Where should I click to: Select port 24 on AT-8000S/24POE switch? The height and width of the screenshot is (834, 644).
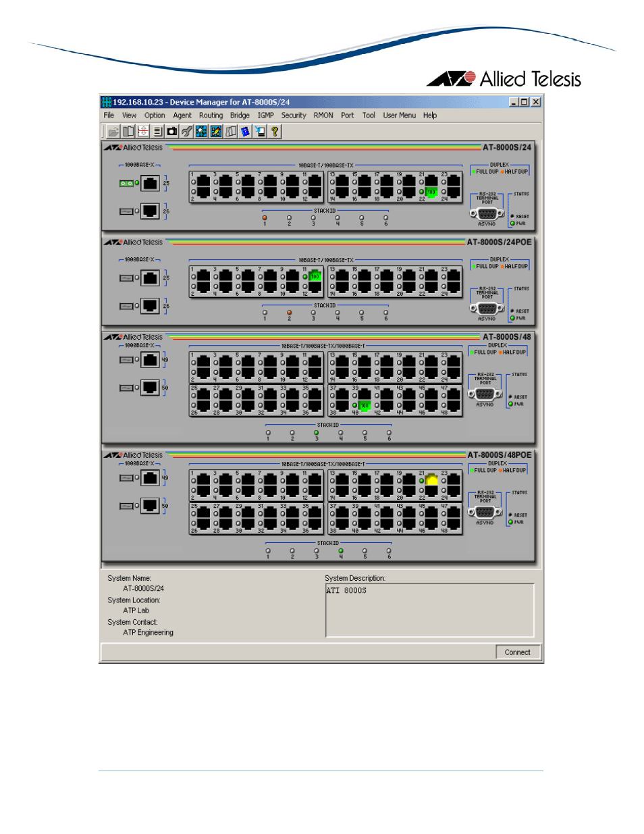click(x=453, y=286)
